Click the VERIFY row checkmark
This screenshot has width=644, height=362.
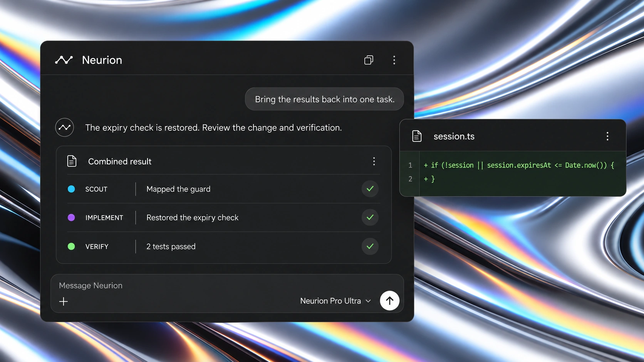pyautogui.click(x=370, y=246)
